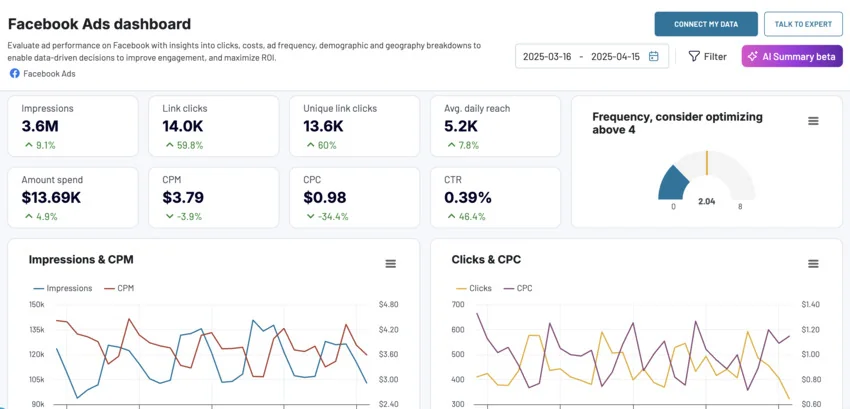
Task: Click the up arrow beside 46.4%
Action: (x=451, y=216)
